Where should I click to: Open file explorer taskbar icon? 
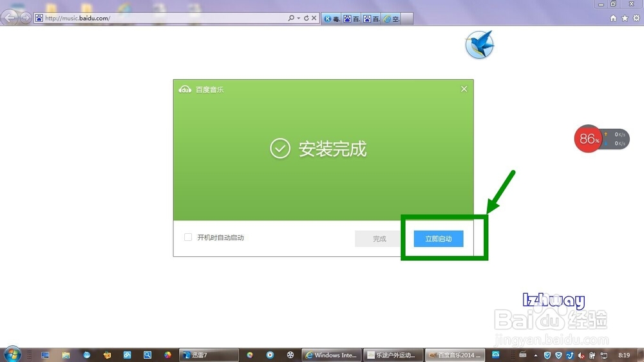(x=66, y=355)
